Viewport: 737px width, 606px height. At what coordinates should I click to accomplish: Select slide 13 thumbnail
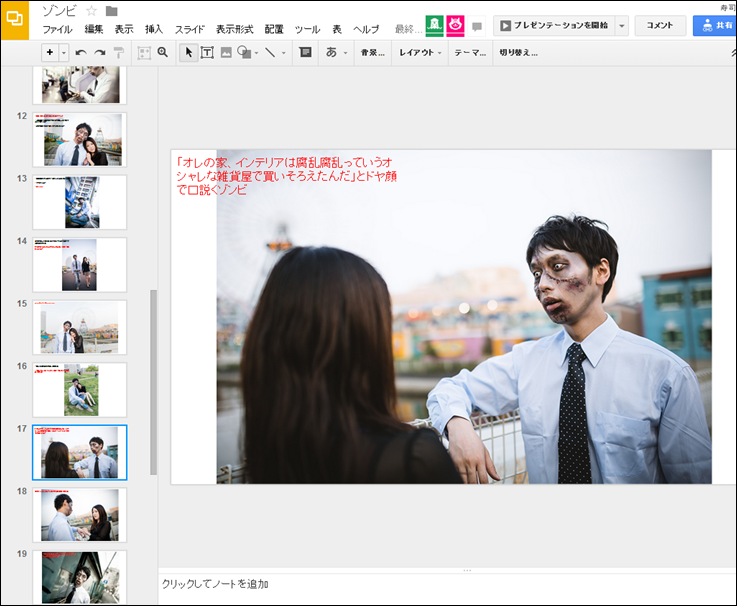coord(79,202)
